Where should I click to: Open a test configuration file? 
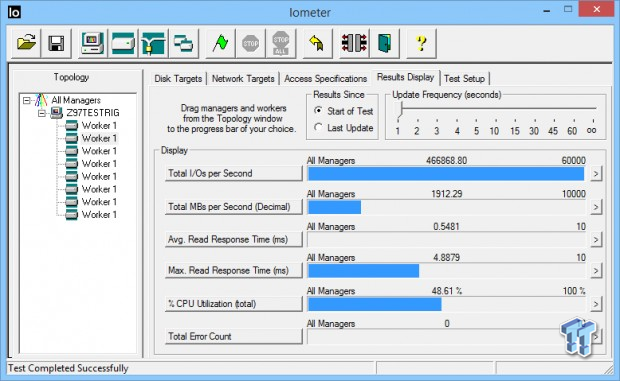(26, 43)
